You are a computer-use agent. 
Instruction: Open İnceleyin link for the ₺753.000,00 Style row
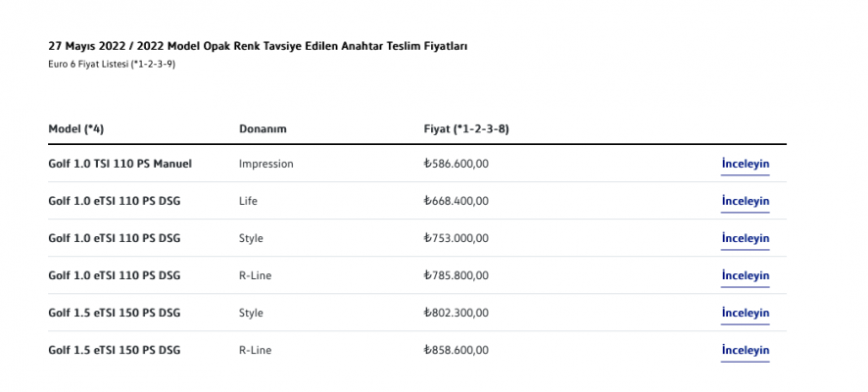tap(746, 238)
